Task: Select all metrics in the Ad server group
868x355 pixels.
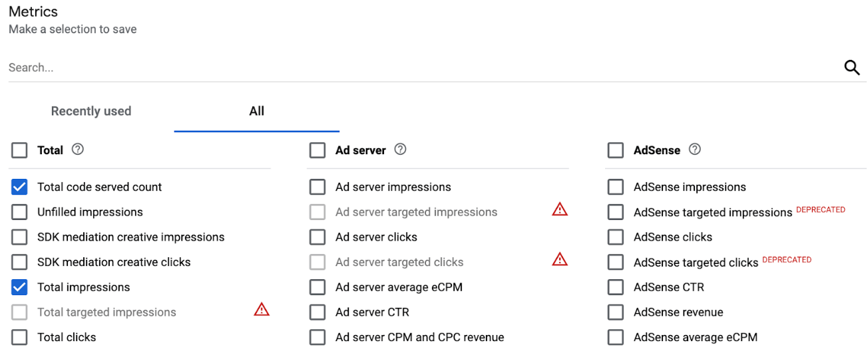Action: pyautogui.click(x=318, y=150)
